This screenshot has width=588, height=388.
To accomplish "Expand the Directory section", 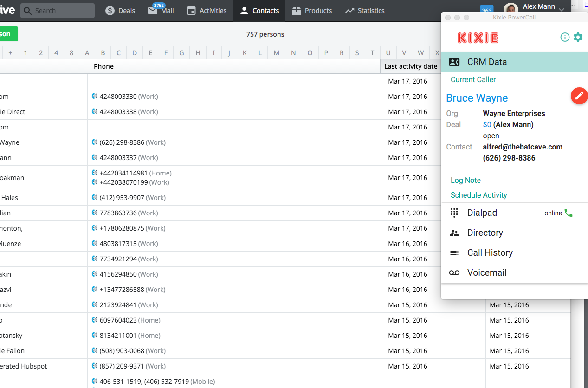I will [514, 233].
